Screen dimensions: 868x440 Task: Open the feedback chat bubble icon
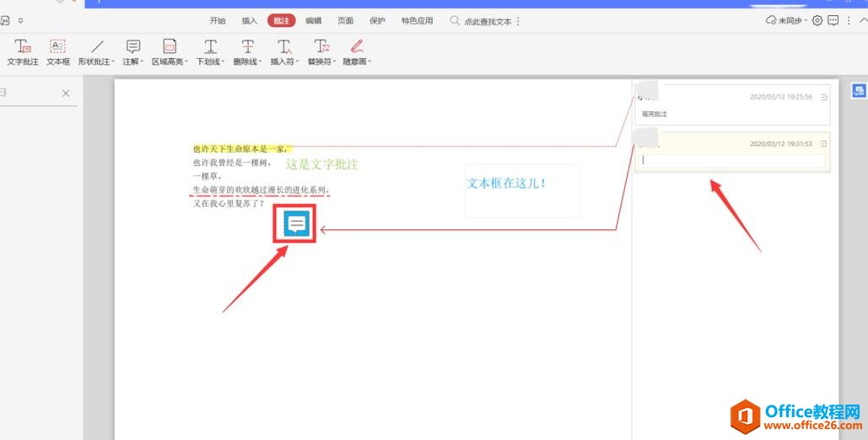833,20
